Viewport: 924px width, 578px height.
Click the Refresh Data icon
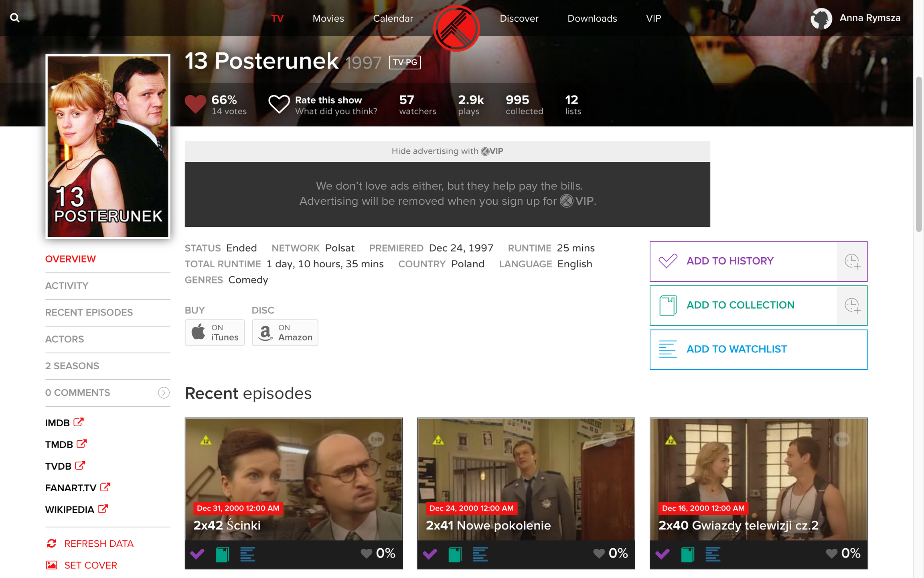point(52,543)
